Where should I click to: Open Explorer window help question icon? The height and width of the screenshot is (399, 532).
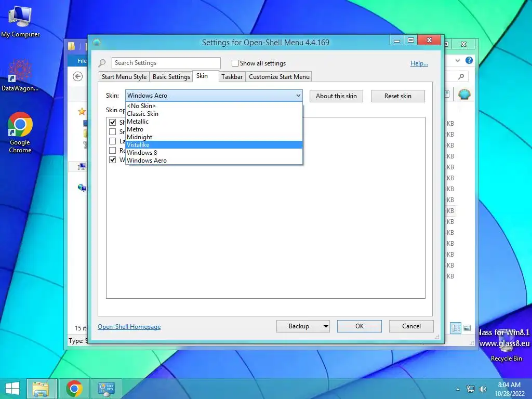pyautogui.click(x=469, y=60)
